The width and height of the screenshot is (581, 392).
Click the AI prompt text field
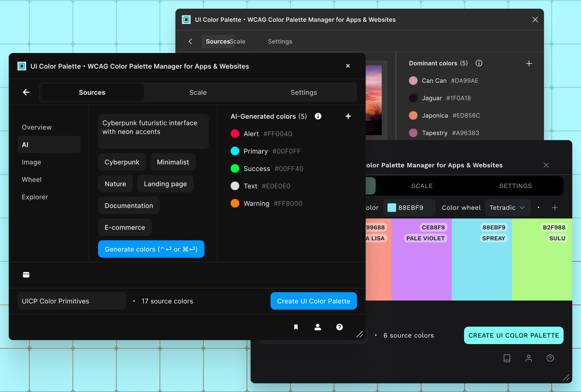(x=153, y=131)
